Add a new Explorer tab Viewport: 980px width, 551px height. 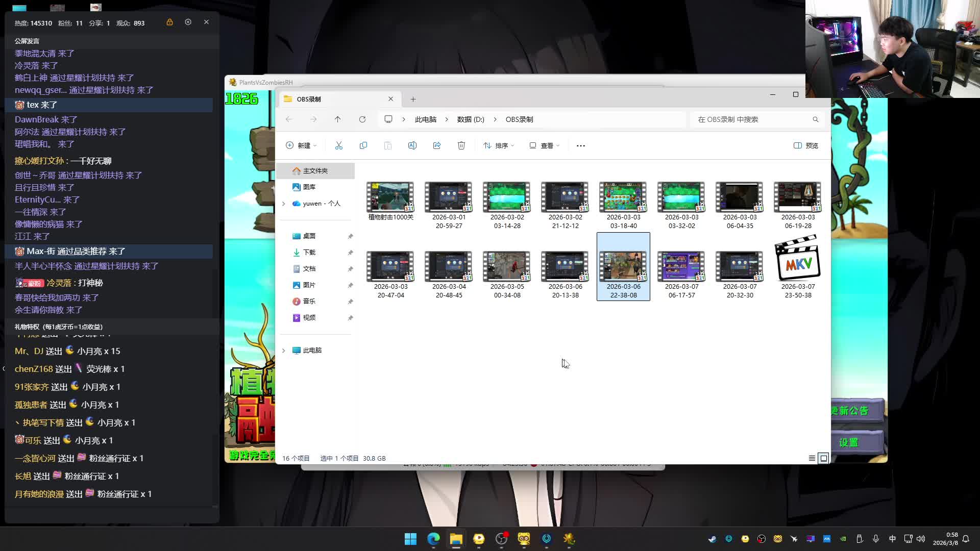413,99
